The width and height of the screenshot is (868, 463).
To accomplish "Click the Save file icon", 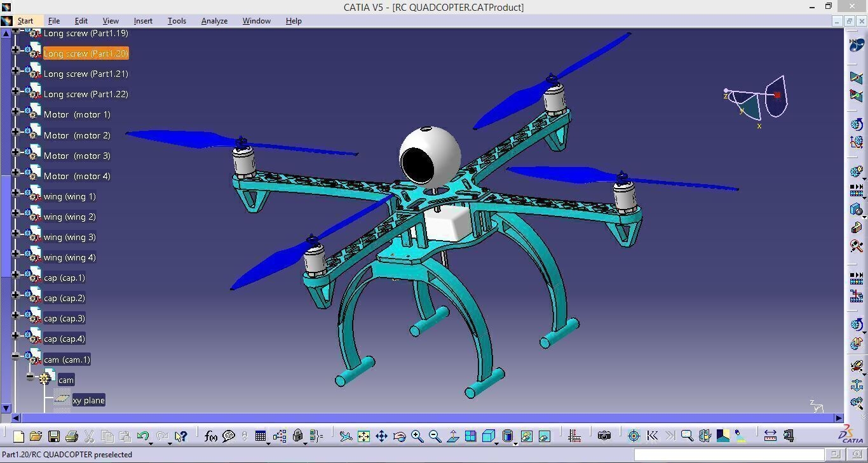I will pyautogui.click(x=54, y=436).
